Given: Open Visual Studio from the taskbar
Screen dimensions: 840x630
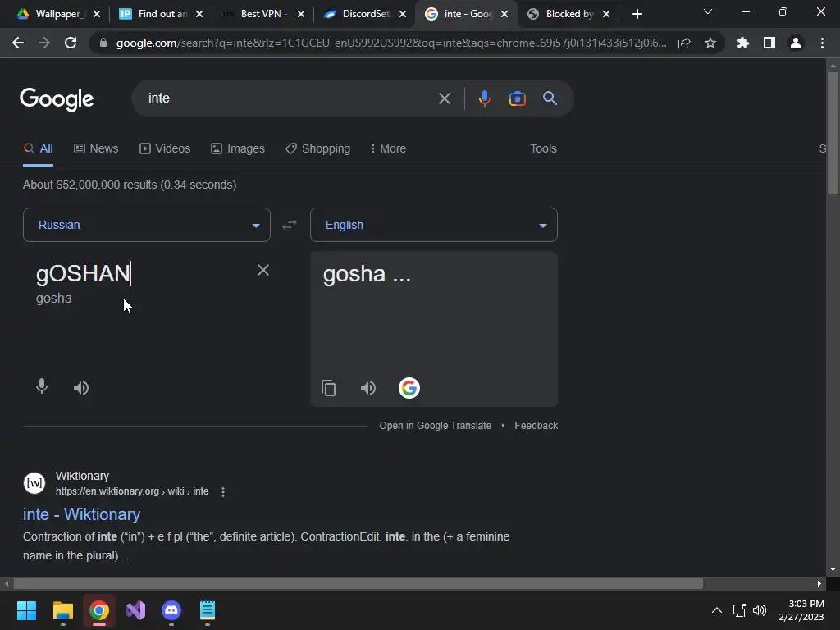Looking at the screenshot, I should click(135, 610).
